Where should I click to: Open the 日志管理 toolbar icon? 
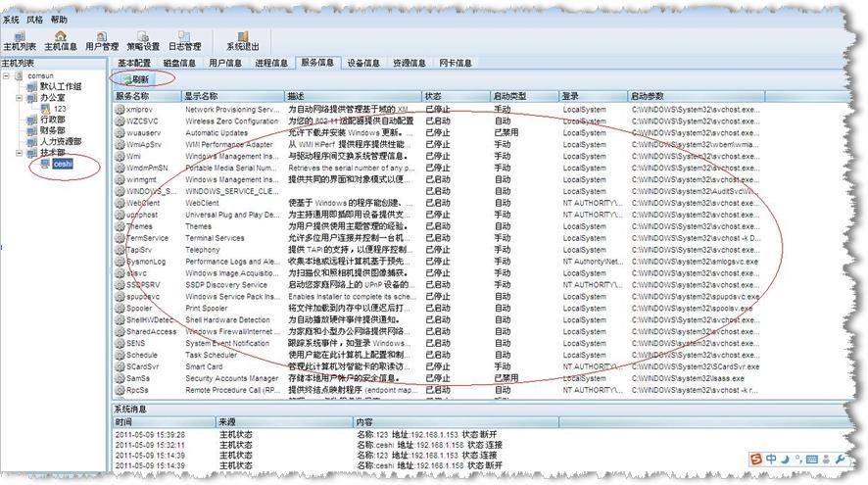[184, 36]
